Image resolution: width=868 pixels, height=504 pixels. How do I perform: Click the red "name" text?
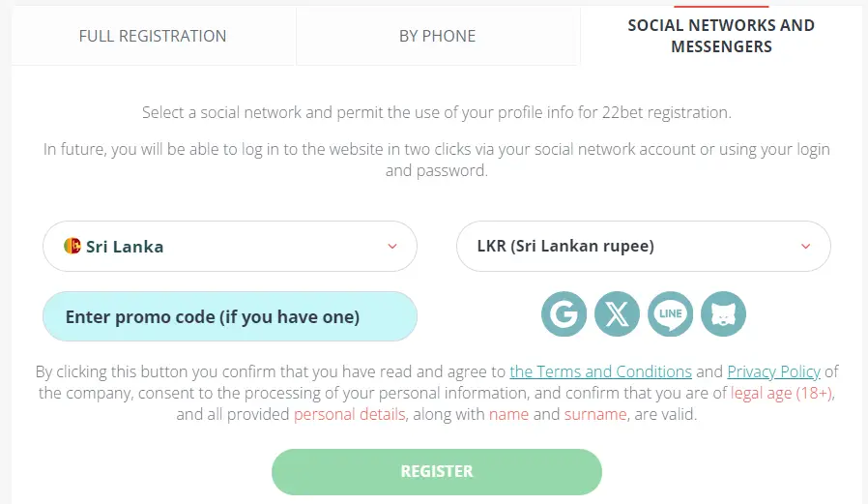pos(509,414)
